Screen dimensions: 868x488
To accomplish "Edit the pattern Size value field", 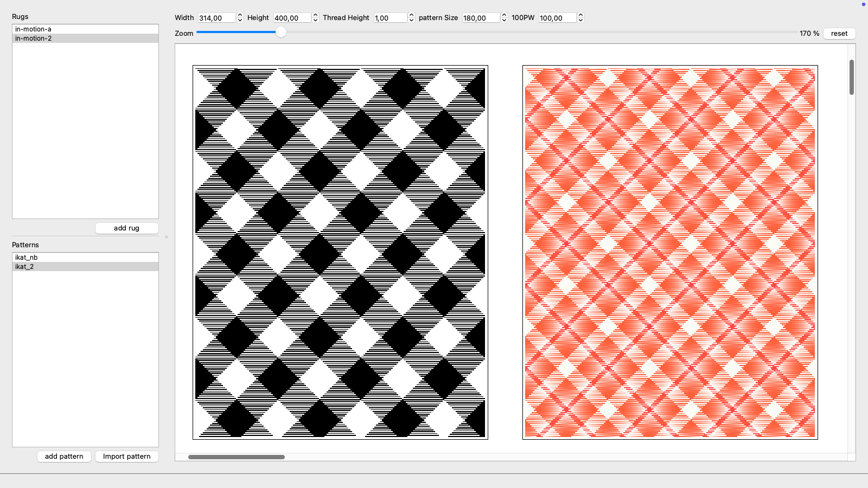I will pyautogui.click(x=480, y=18).
